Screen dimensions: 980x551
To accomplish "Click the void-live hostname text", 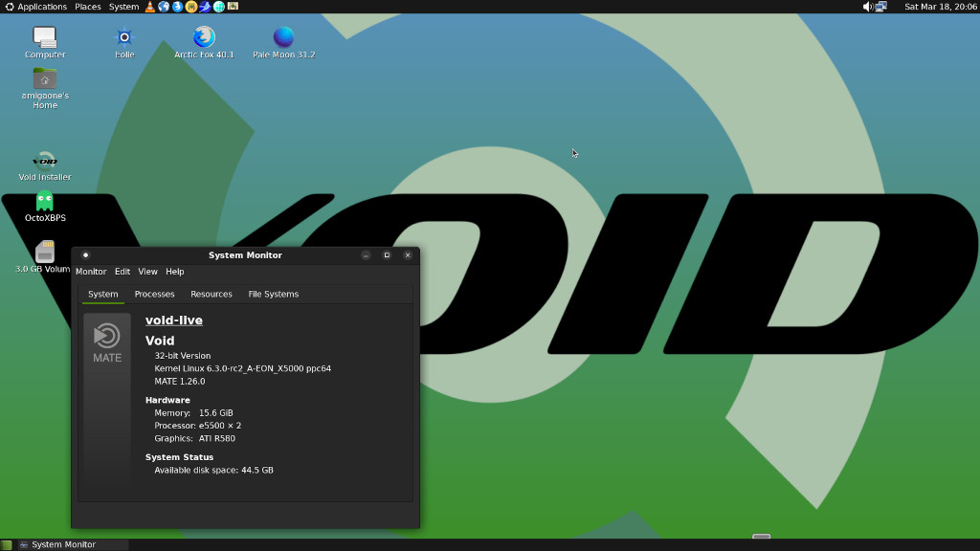I will (174, 320).
